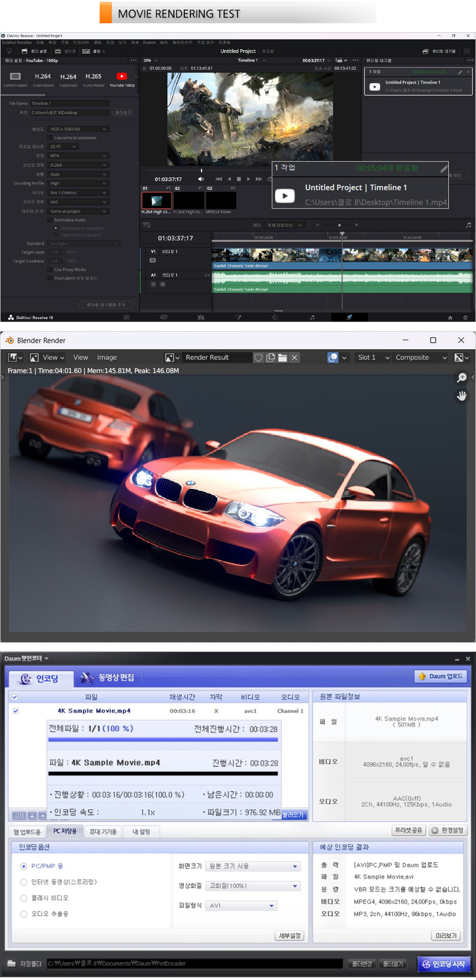476x980 pixels.
Task: Select the 오디오 추출용 radio option
Action: [x=24, y=914]
